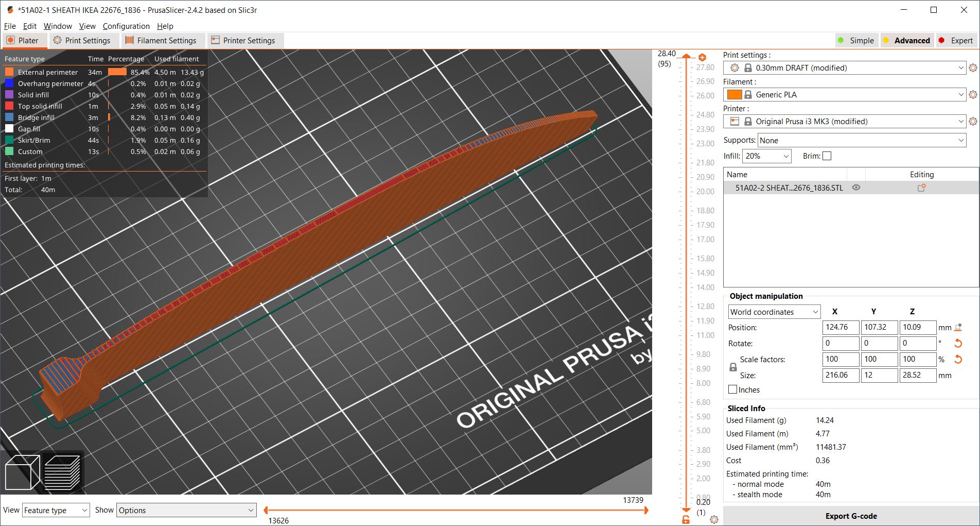Viewport: 980px width, 526px height.
Task: Switch to 3D editor view cube icon
Action: click(22, 472)
